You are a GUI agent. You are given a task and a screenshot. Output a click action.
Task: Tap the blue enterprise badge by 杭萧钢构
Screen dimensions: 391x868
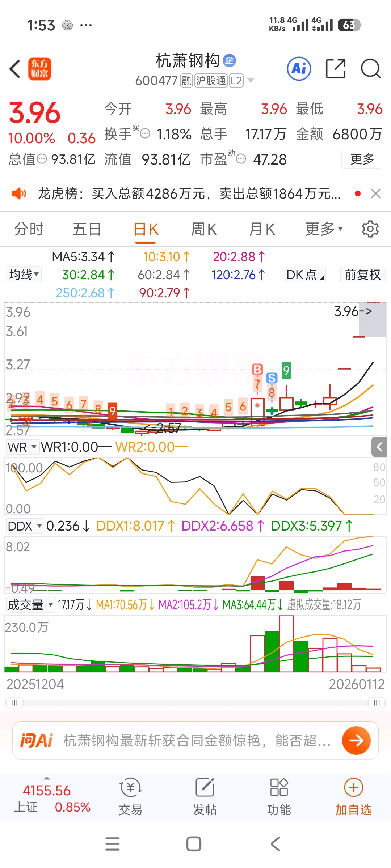(x=229, y=60)
